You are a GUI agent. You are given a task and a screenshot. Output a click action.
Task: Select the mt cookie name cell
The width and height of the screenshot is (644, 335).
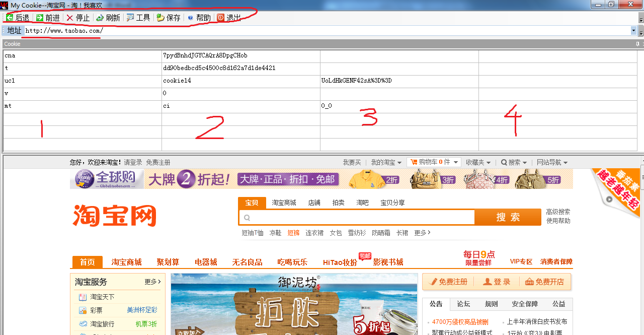click(x=83, y=106)
